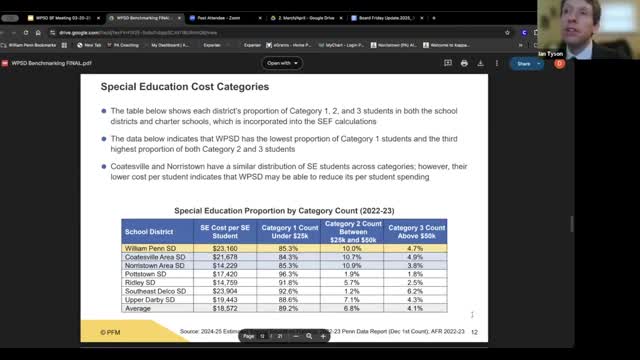Screen dimensions: 640x360
Task: Go to the browser home page
Action: tap(38, 33)
